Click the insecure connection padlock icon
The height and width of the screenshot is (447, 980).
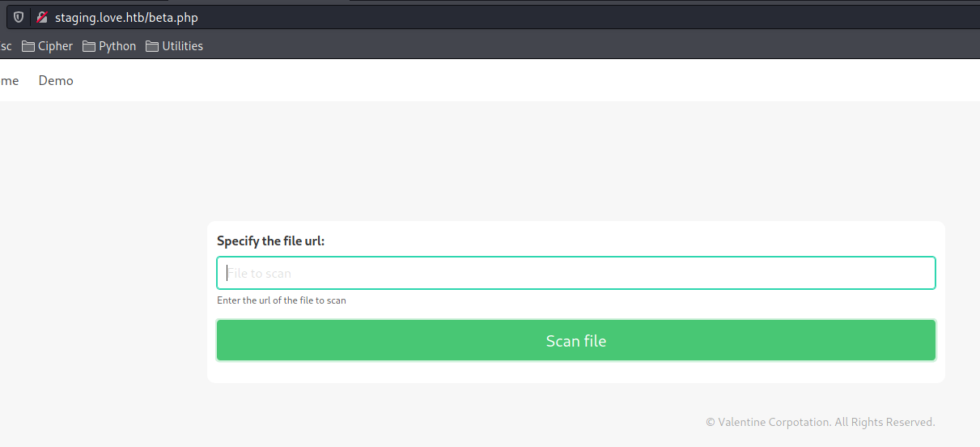click(x=42, y=18)
